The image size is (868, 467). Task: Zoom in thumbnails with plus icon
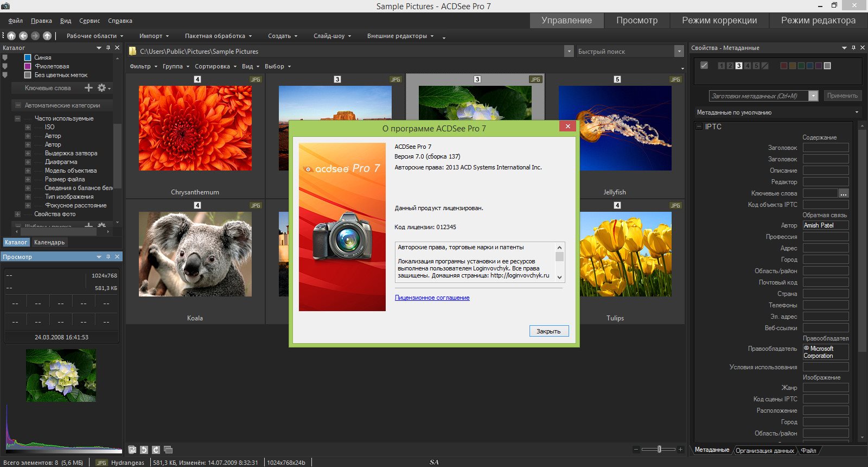point(680,449)
